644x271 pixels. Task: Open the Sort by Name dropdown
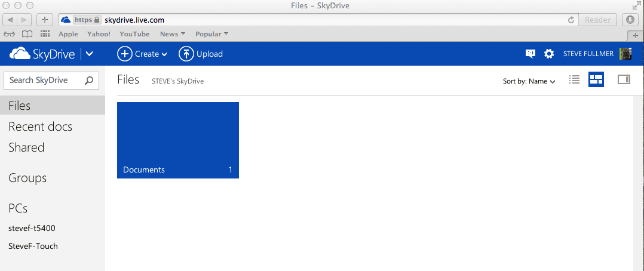pos(529,81)
